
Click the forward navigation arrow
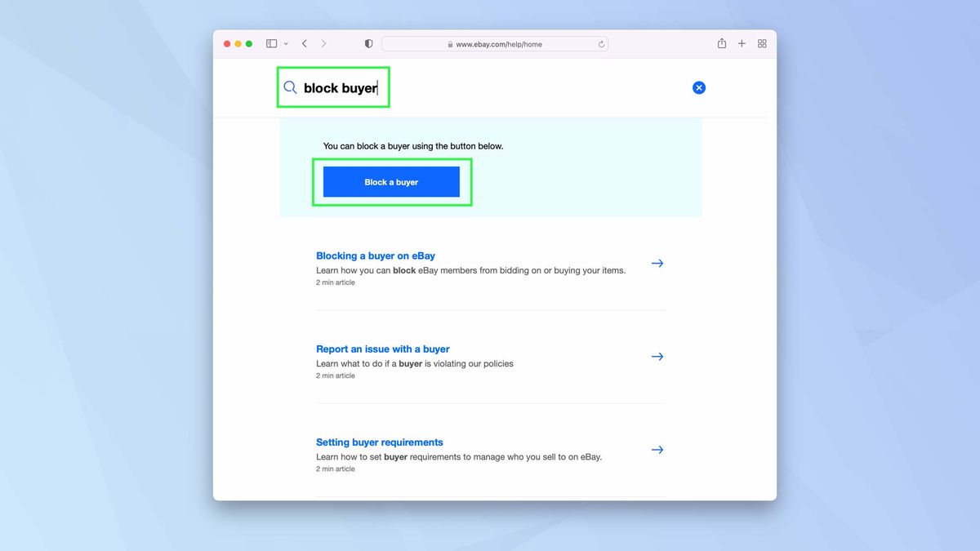coord(323,43)
